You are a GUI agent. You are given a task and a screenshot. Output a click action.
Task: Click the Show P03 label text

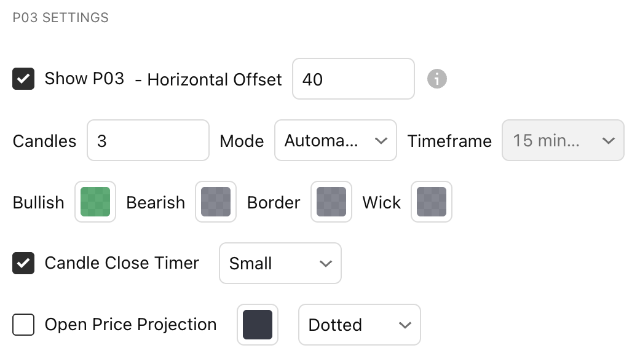click(84, 79)
